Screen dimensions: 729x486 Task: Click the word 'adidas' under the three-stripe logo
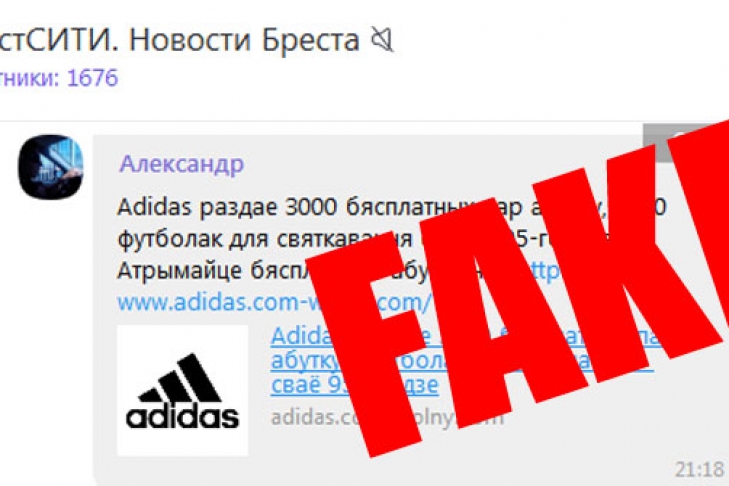182,416
